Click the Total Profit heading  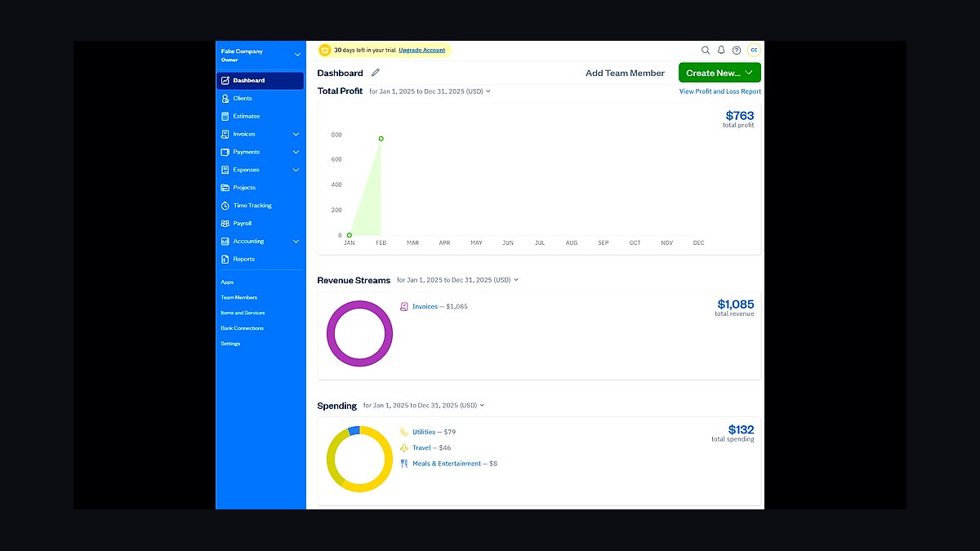tap(340, 91)
